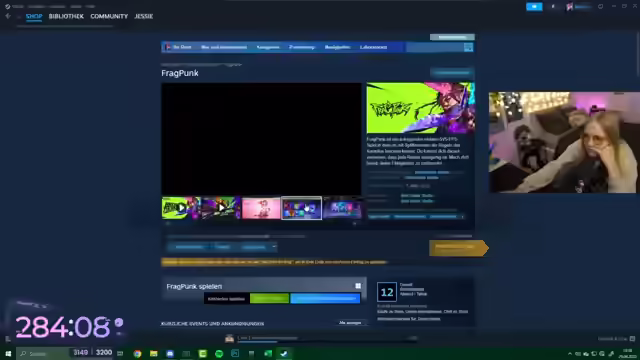Click the store search input field
640x360 pixels.
(x=435, y=47)
